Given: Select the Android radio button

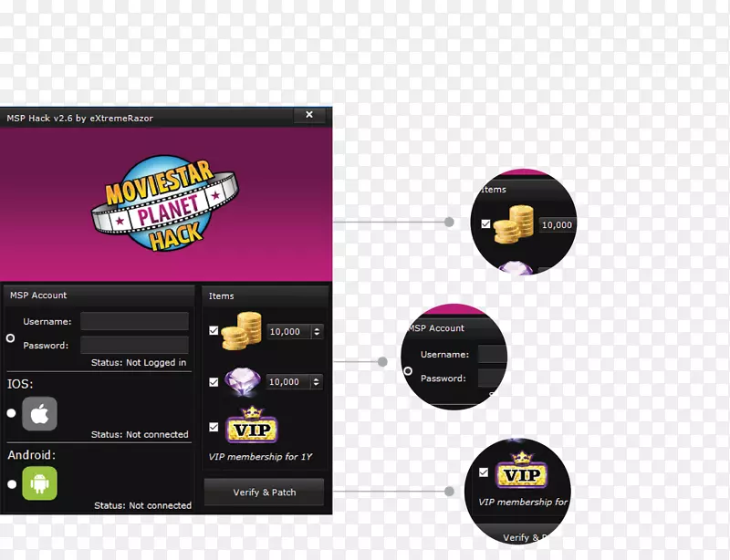Looking at the screenshot, I should (12, 484).
